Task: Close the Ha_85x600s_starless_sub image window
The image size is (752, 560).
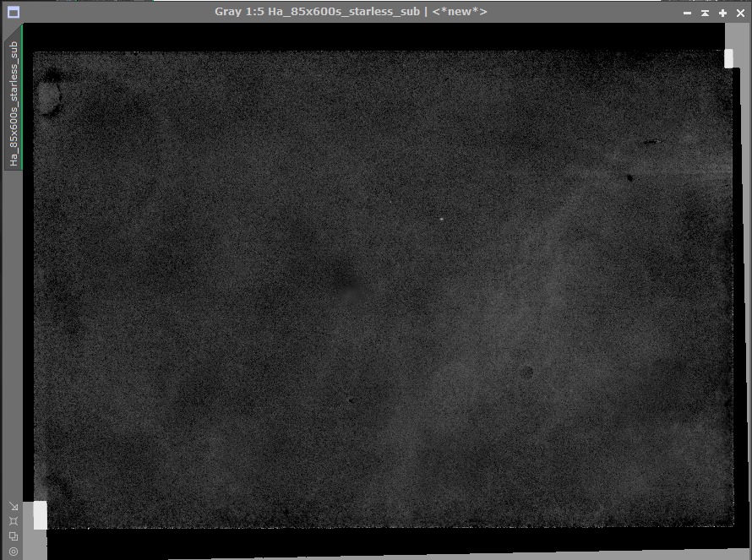Action: tap(740, 13)
